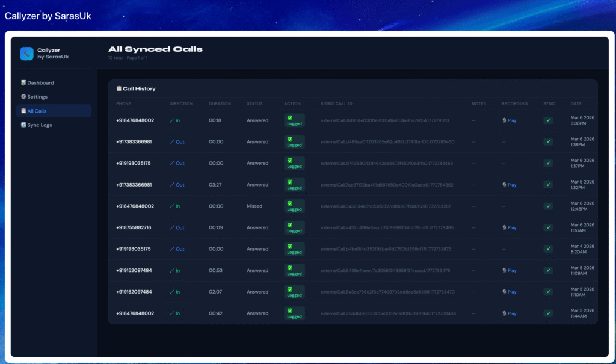Click Logged badge on the first call row
Screen dimensions: 616x364
(x=294, y=120)
